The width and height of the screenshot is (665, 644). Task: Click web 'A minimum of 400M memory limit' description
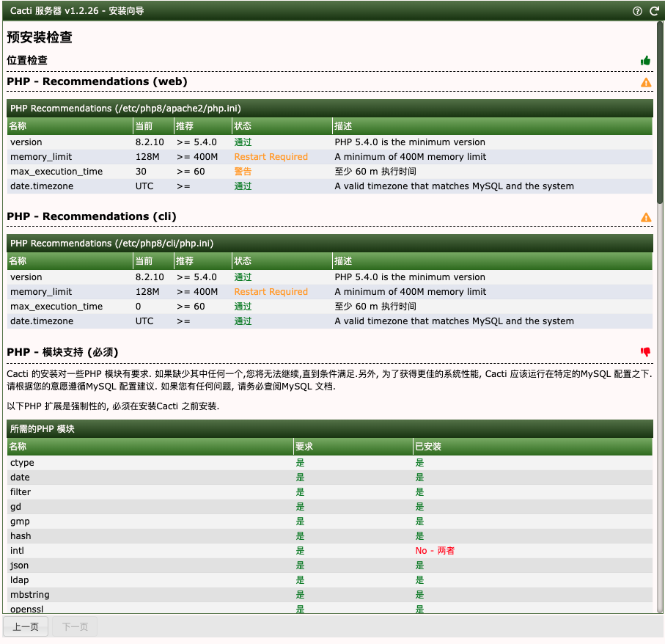pos(410,157)
